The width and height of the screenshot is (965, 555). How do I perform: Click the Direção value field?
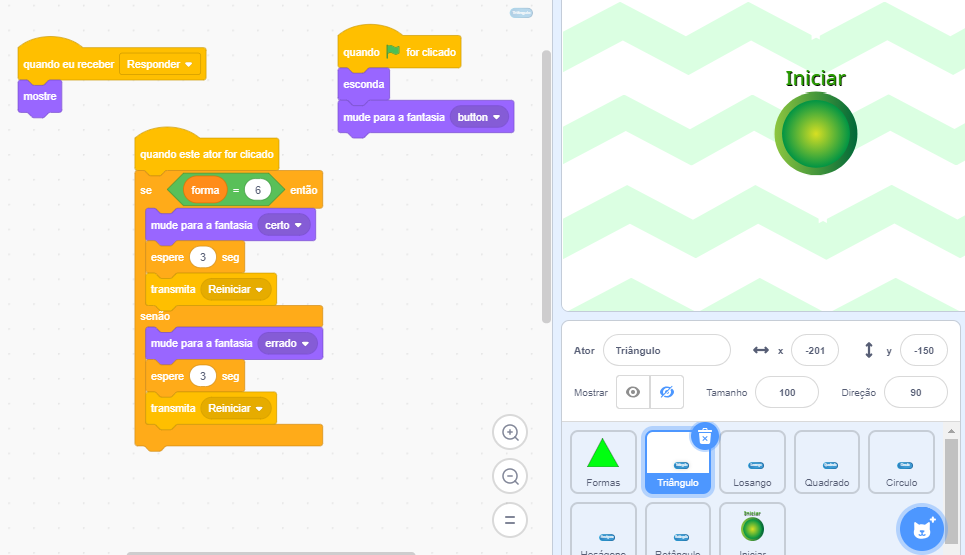915,392
